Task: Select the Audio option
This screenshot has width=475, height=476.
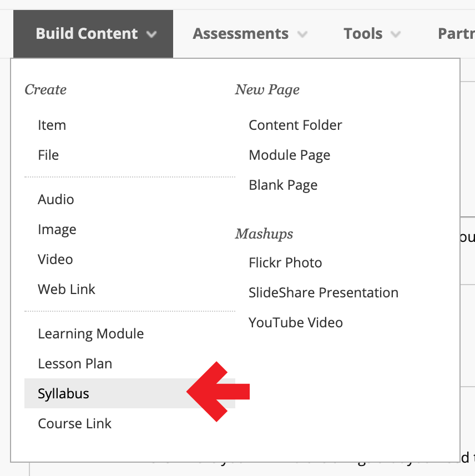Action: tap(55, 200)
